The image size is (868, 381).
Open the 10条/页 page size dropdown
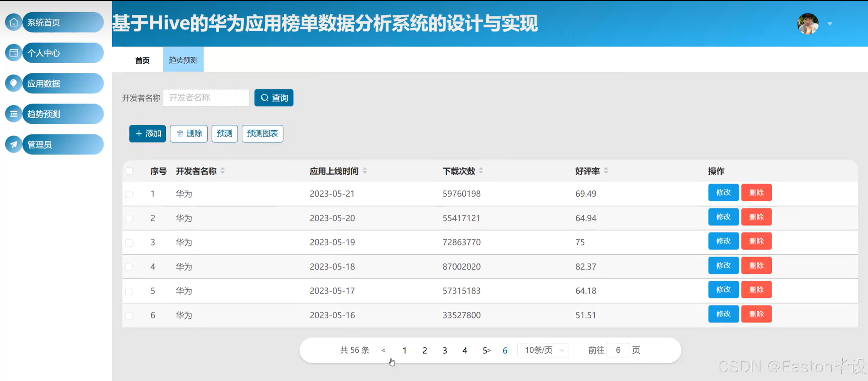tap(543, 350)
